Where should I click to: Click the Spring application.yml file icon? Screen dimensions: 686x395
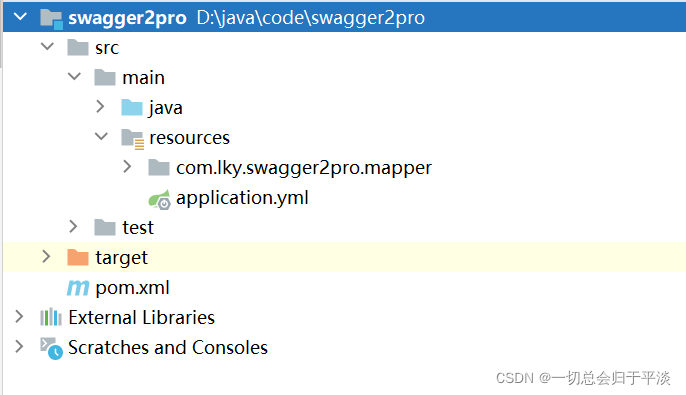point(159,199)
